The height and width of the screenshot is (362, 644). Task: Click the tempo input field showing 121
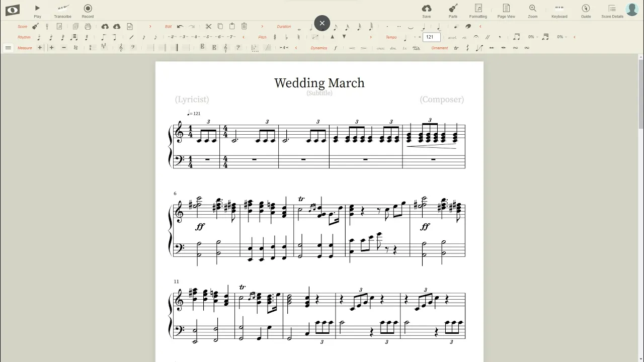point(432,37)
